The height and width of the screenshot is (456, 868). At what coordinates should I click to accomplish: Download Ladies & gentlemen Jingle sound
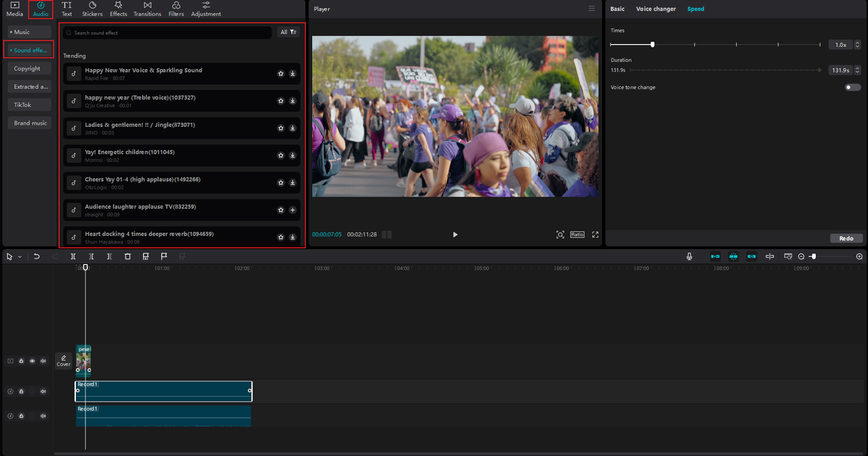292,128
